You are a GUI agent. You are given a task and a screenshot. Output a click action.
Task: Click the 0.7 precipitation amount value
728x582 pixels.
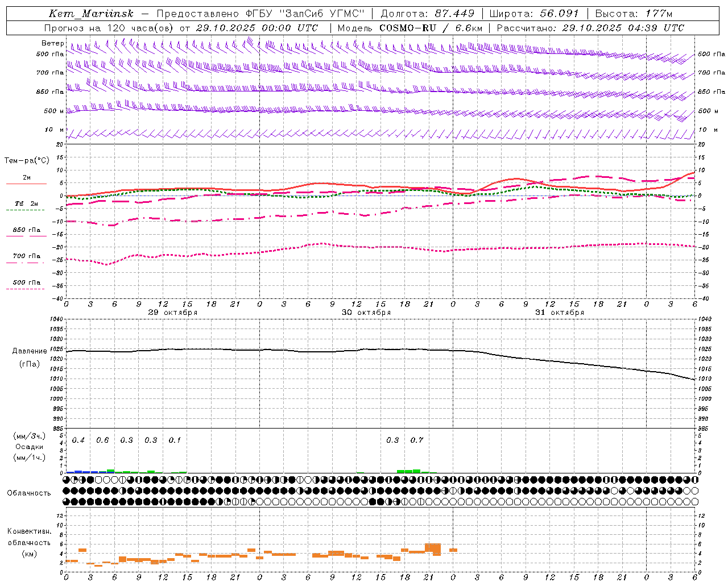coord(417,440)
